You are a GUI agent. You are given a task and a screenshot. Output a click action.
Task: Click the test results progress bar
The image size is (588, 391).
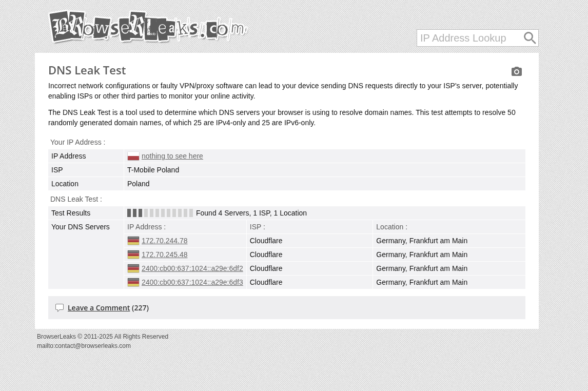pyautogui.click(x=160, y=213)
